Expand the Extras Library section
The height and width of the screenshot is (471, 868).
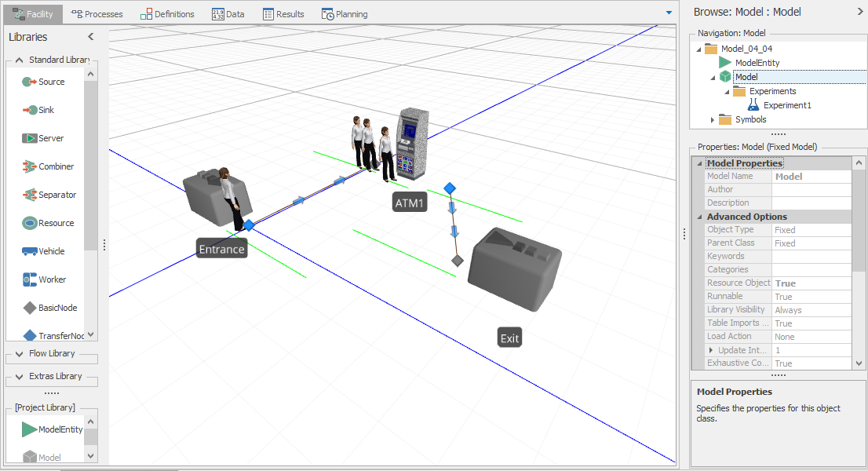tap(20, 376)
